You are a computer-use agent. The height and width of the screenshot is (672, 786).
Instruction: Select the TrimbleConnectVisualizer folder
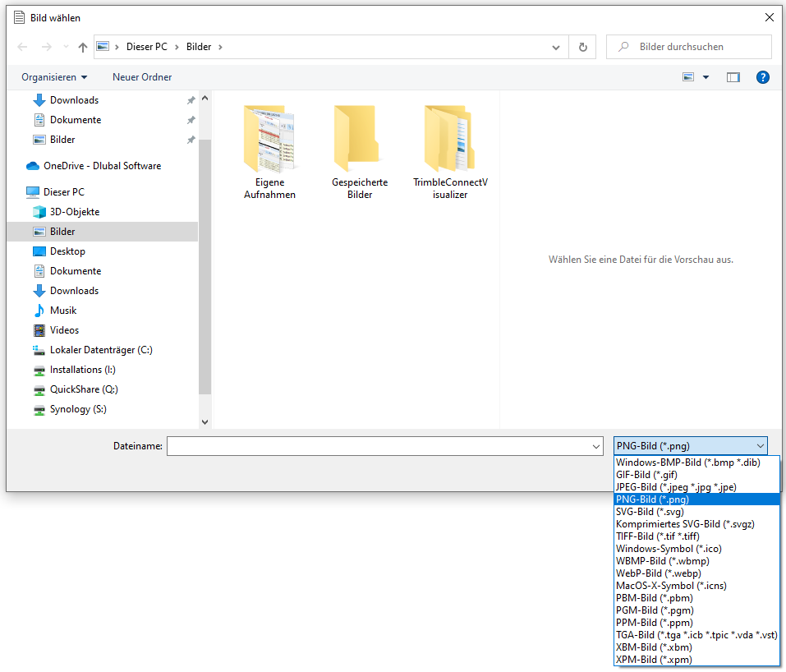pos(450,153)
